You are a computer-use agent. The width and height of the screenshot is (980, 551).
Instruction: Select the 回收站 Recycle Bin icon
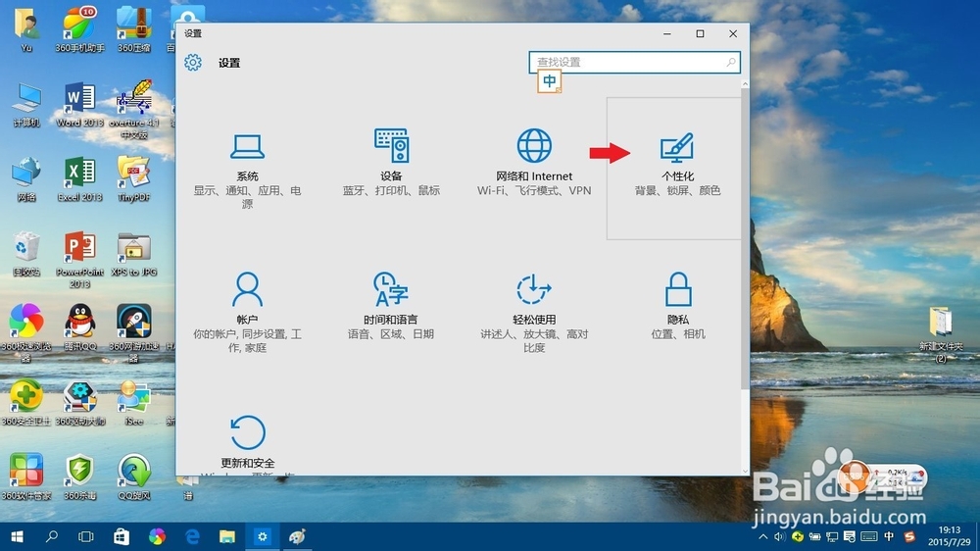click(26, 253)
